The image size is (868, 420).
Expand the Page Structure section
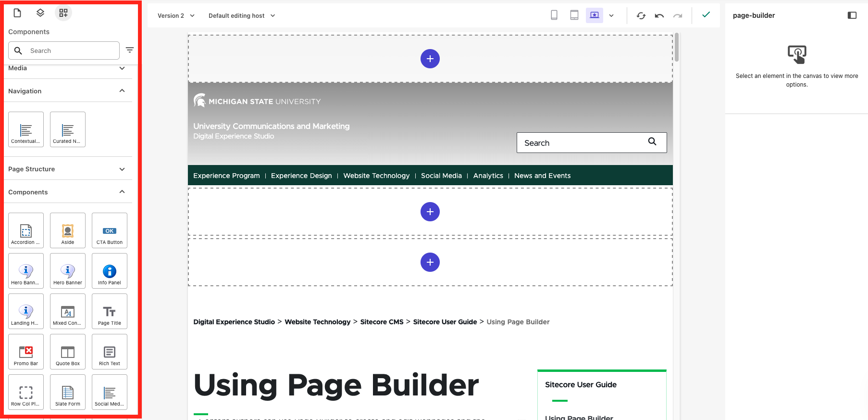coord(68,169)
